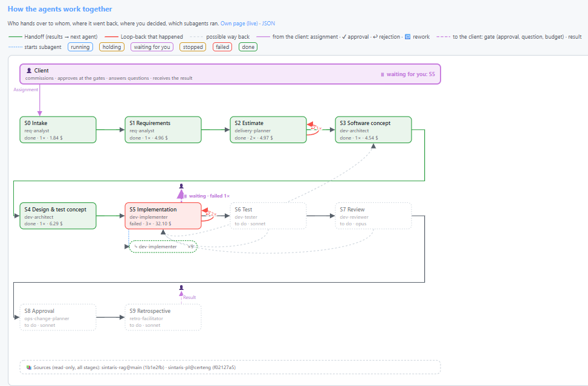Image resolution: width=588 pixels, height=386 pixels.
Task: Click the S5 loop-back 2× marker
Action: click(x=212, y=214)
